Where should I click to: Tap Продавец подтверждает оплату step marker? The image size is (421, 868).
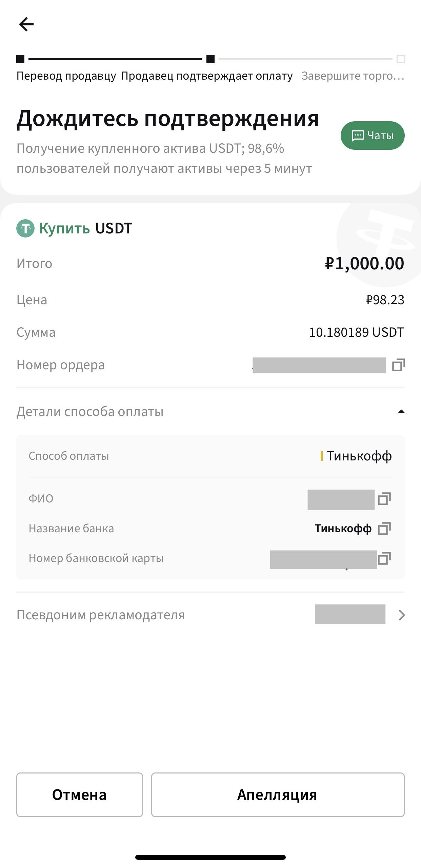210,59
